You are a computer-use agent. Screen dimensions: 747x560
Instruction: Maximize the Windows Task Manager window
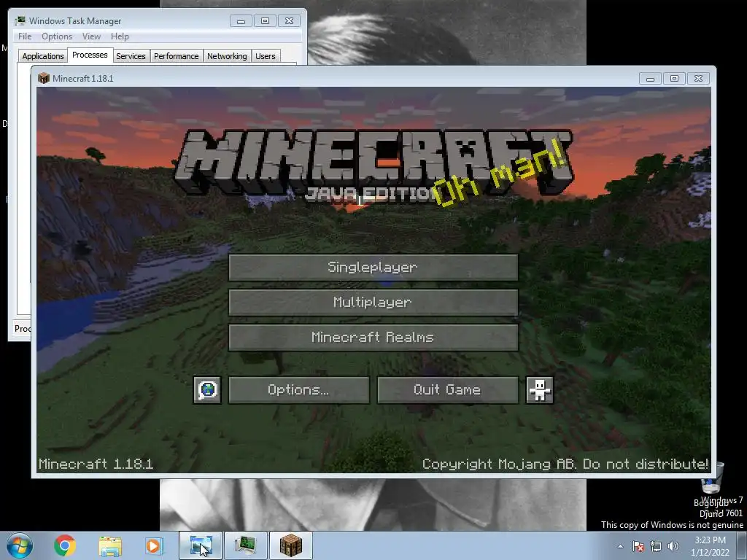point(265,21)
